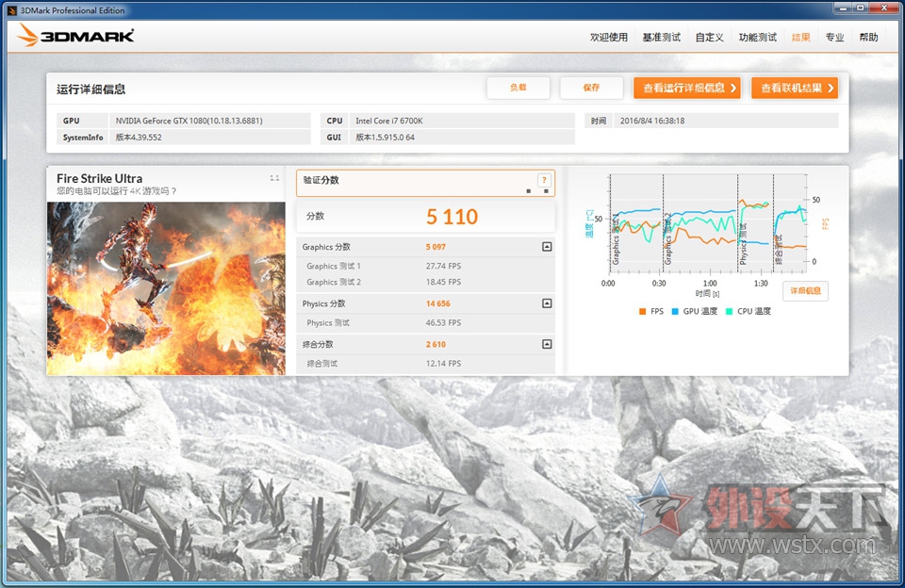Click the 3DMark title bar app icon
The width and height of the screenshot is (905, 588).
tap(12, 10)
